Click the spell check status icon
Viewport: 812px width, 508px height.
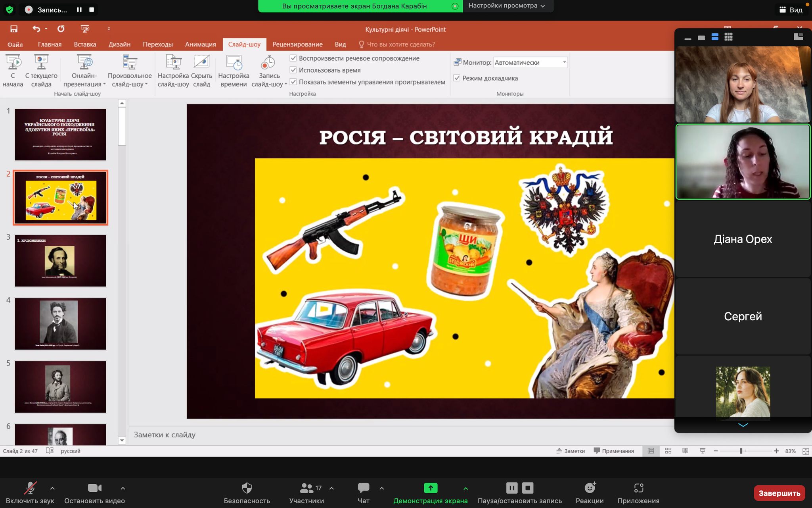[50, 451]
